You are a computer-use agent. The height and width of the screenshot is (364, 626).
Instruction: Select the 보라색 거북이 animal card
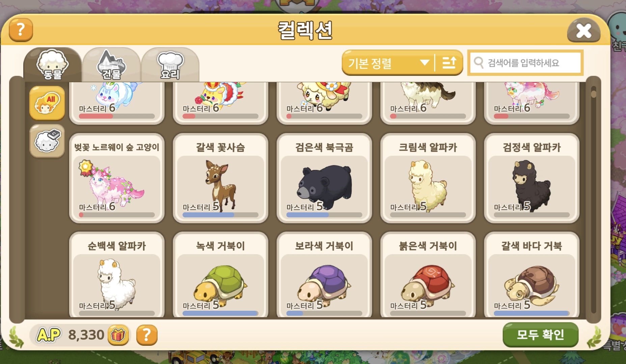(324, 275)
